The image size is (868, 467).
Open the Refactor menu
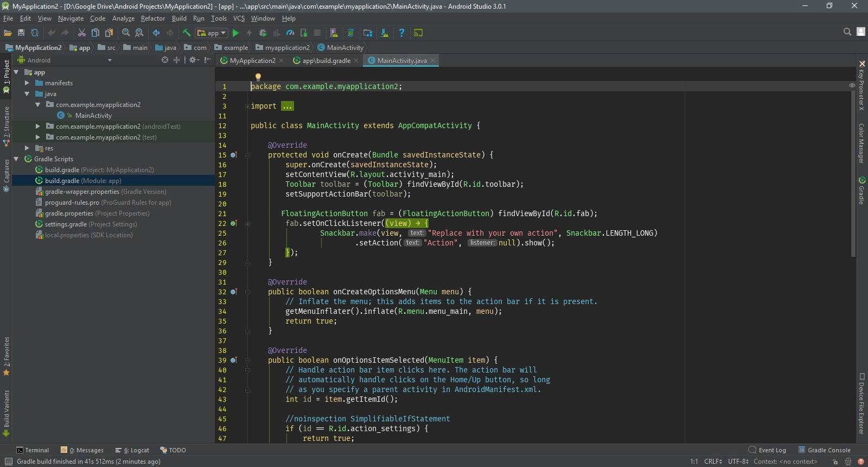click(x=152, y=18)
